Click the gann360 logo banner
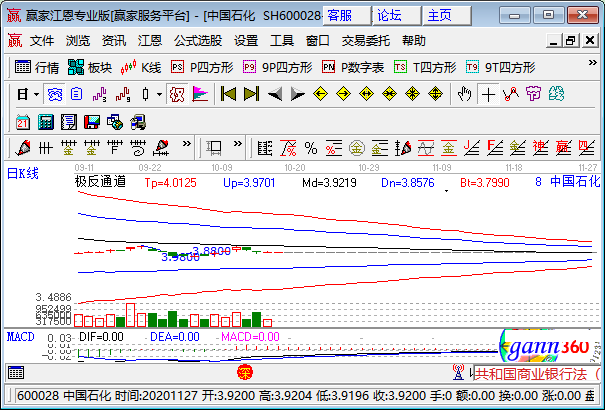The height and width of the screenshot is (410, 605). point(545,346)
